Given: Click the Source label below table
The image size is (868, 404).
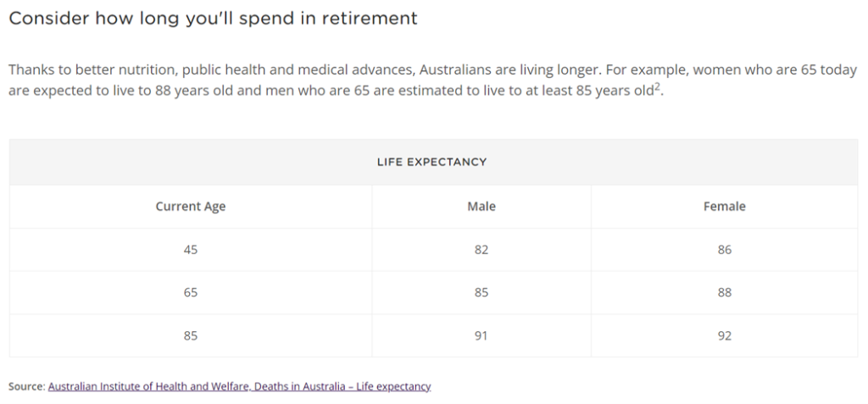Looking at the screenshot, I should tap(26, 386).
